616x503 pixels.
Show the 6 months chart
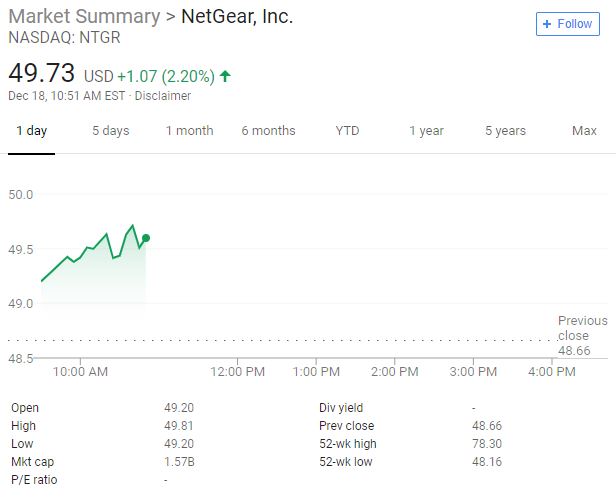pyautogui.click(x=268, y=130)
